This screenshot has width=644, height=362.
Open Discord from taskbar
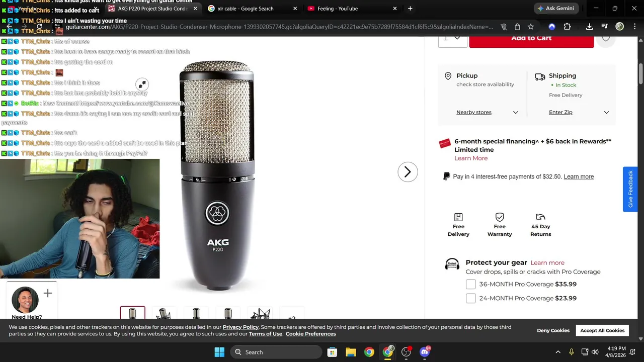pos(425,352)
